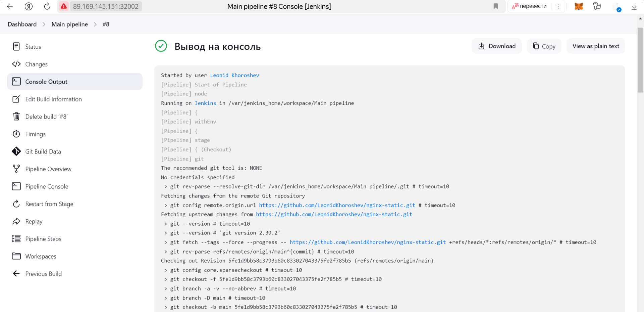Image resolution: width=644 pixels, height=312 pixels.
Task: Open translate options three-dot menu
Action: (558, 6)
